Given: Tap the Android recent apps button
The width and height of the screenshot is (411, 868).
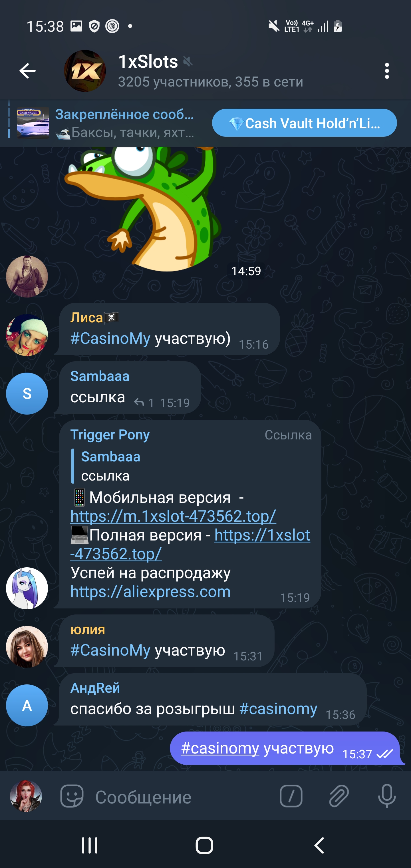Looking at the screenshot, I should tap(90, 845).
